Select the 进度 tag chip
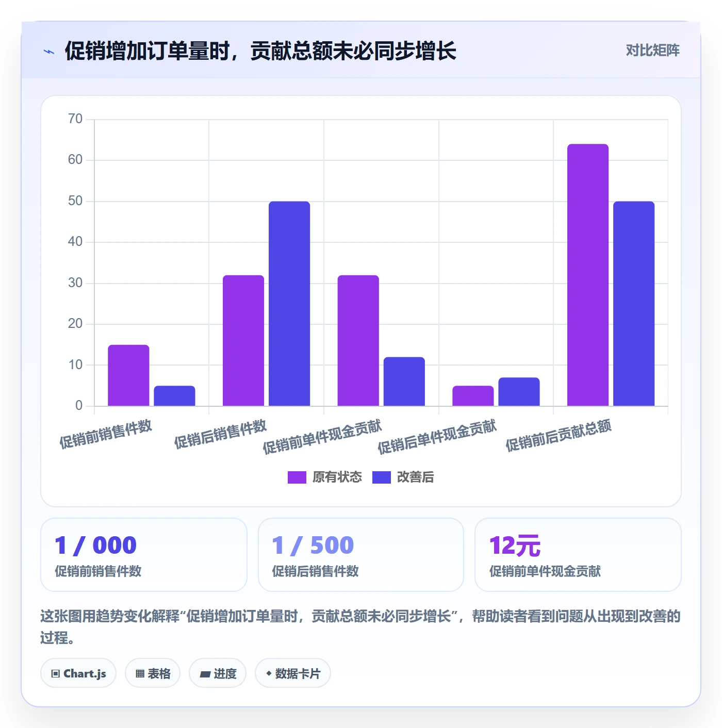This screenshot has width=722, height=728. point(218,673)
